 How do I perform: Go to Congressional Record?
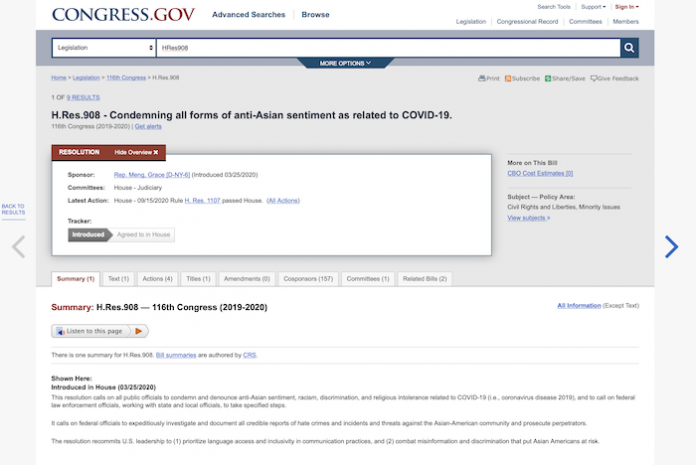(527, 21)
